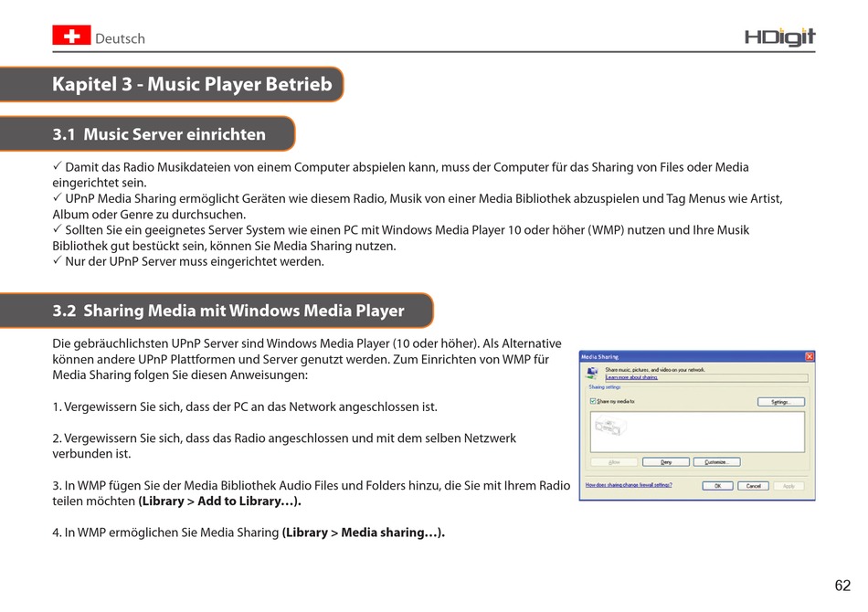This screenshot has width=868, height=612.
Task: Toggle the 'Share my media to' checkbox
Action: tap(593, 401)
